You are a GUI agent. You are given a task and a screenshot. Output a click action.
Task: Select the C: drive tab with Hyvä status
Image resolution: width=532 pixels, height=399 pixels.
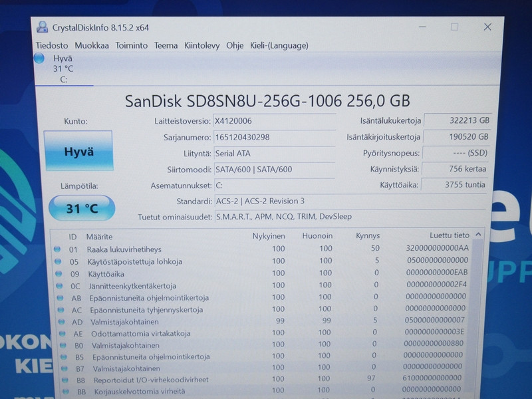click(63, 69)
